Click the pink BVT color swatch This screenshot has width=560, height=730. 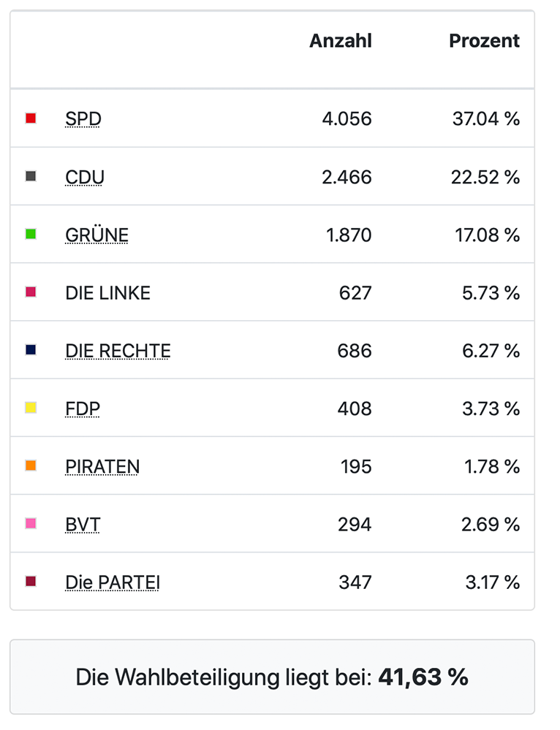tap(31, 523)
